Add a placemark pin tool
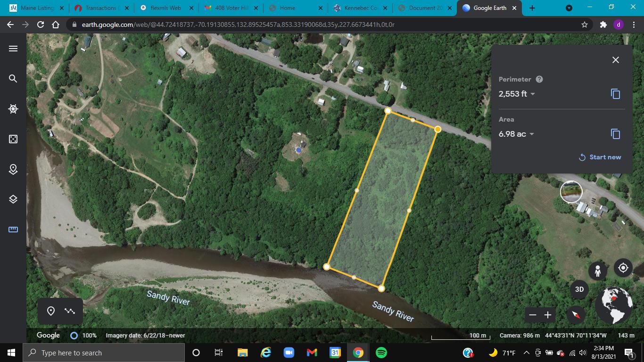644x362 pixels. point(51,311)
